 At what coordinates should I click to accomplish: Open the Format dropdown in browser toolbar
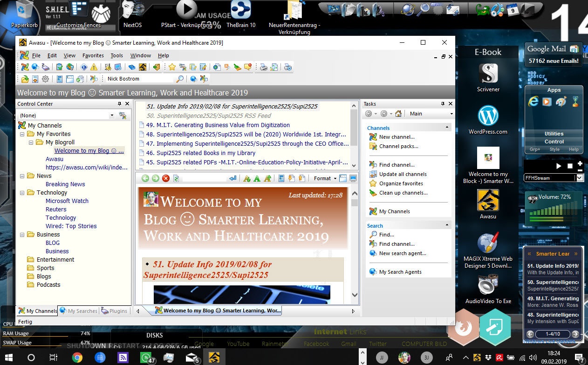click(325, 178)
